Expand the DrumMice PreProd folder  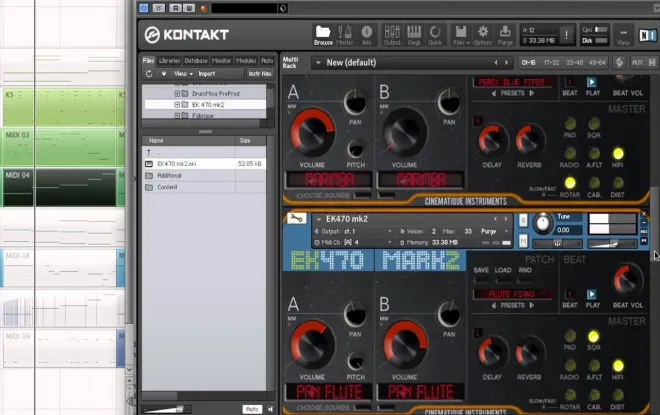177,93
